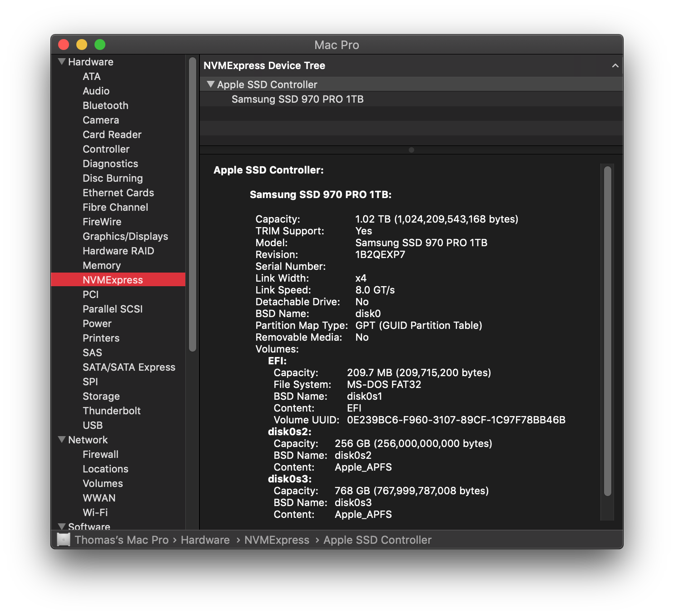Open Locations under Network

tap(105, 469)
